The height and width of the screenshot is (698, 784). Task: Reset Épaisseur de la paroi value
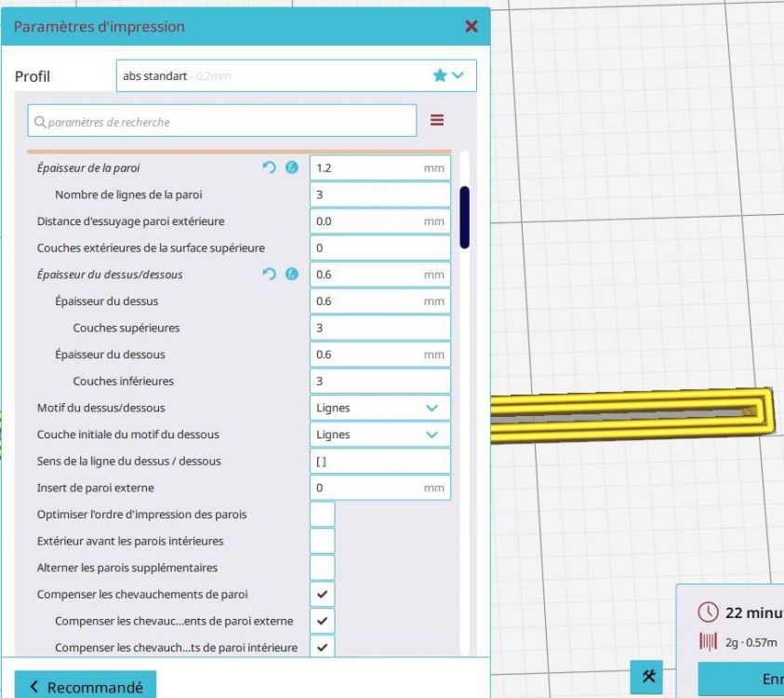coord(269,168)
